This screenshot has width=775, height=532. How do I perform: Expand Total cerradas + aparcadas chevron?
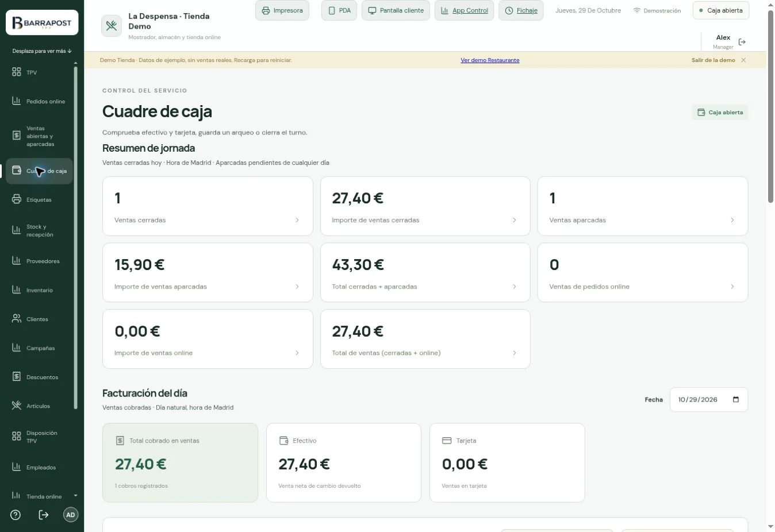coord(515,287)
